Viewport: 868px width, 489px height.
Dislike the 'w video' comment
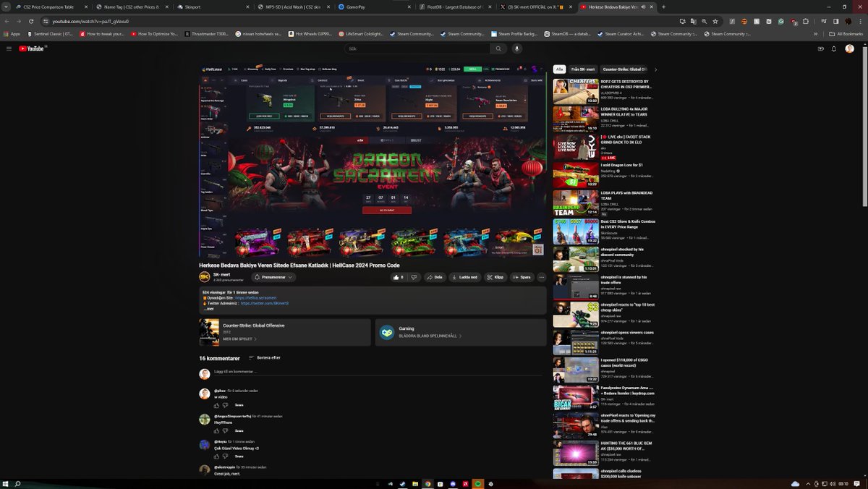(x=225, y=405)
